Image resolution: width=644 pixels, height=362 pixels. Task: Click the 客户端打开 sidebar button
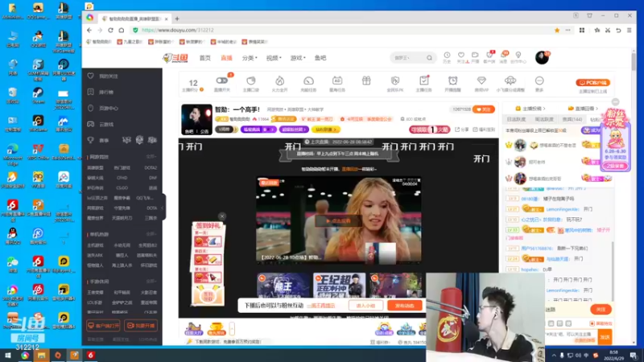pos(103,326)
